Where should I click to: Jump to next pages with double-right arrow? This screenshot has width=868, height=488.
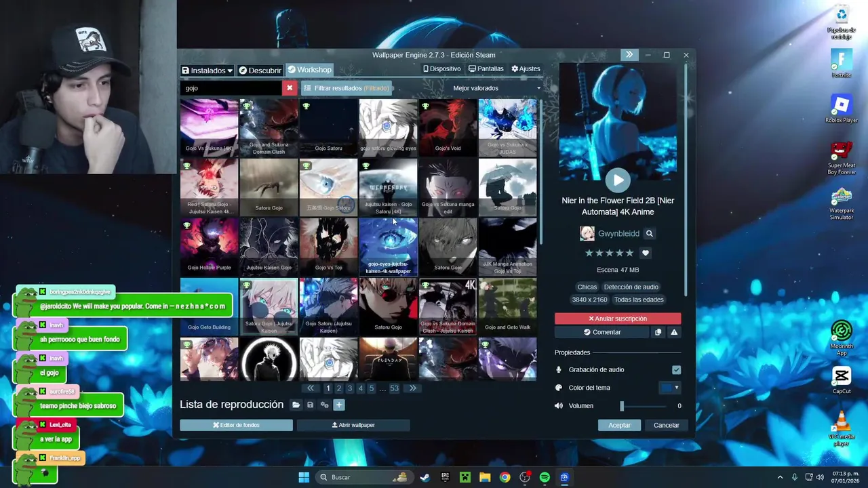tap(412, 388)
